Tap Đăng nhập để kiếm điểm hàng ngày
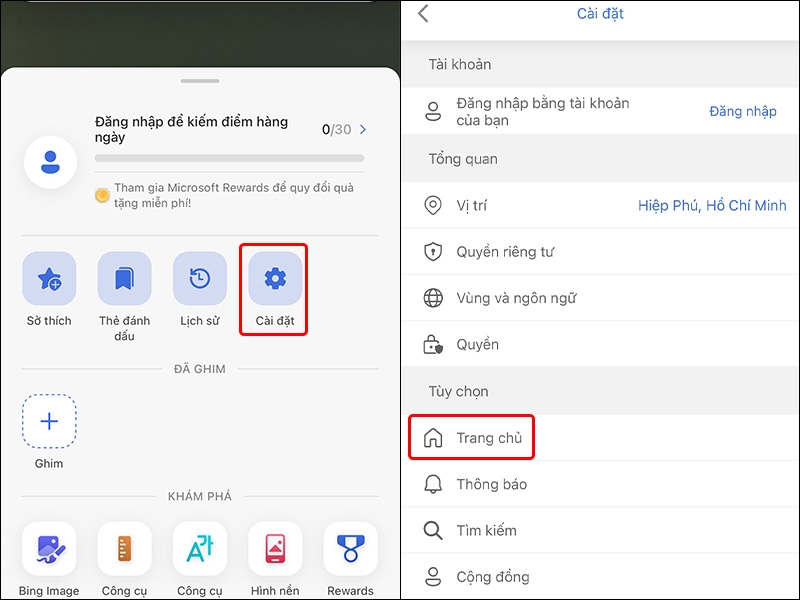Viewport: 800px width, 600px height. click(x=191, y=129)
